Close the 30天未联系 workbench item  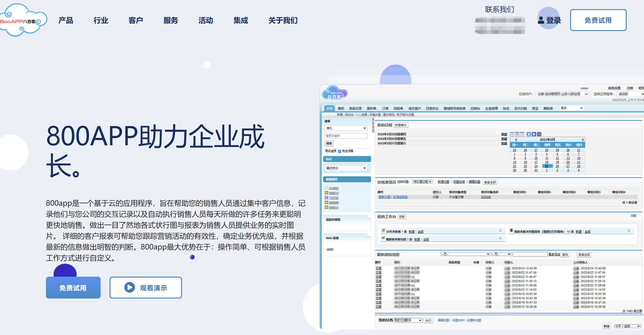pyautogui.click(x=500, y=231)
